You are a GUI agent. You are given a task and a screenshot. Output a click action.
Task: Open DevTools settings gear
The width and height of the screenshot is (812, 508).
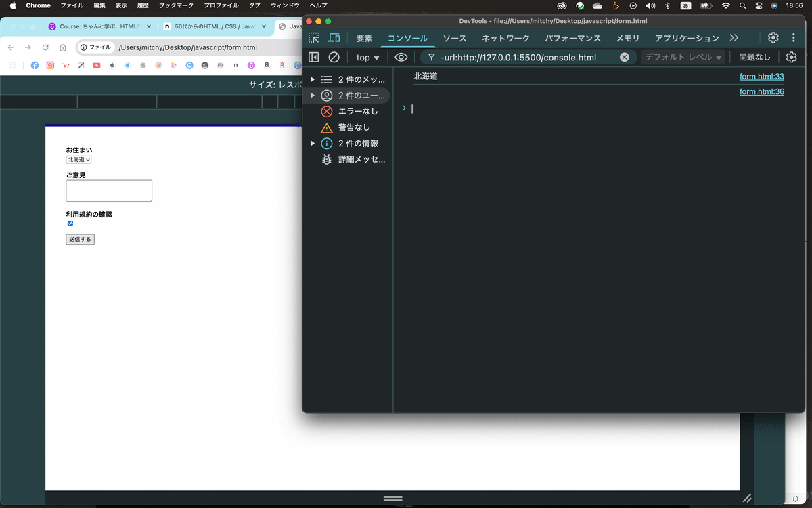coord(773,38)
